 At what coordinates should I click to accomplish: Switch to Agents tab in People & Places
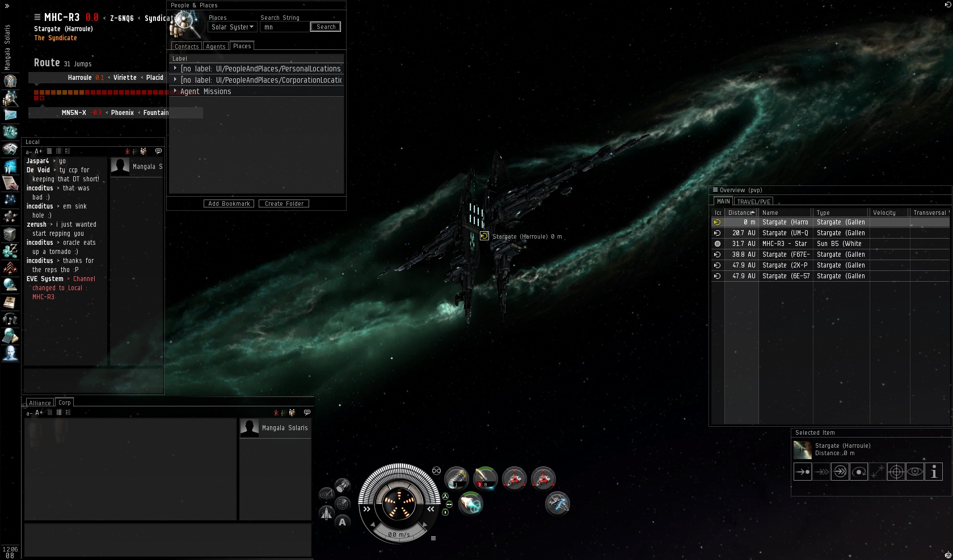point(216,46)
